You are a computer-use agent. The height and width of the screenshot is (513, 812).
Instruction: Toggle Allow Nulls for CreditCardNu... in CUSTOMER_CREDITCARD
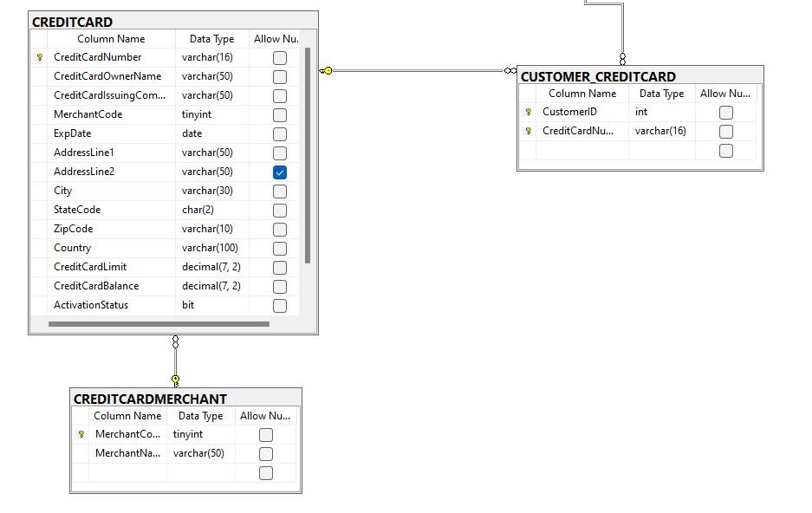tap(726, 132)
